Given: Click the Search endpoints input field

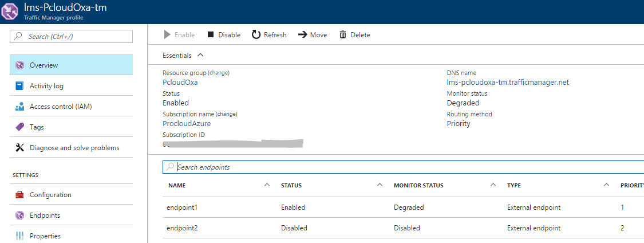Looking at the screenshot, I should 401,167.
